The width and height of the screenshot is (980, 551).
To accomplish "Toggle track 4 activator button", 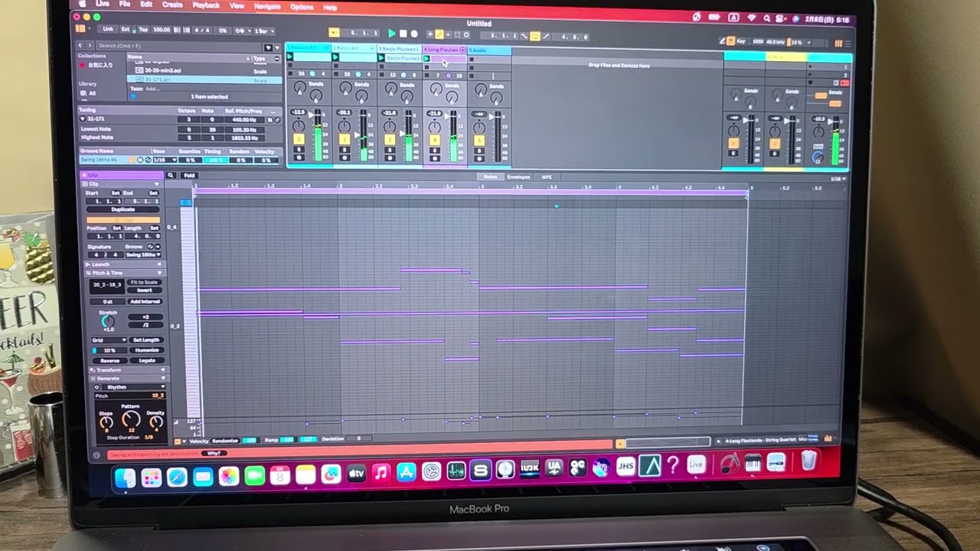I will click(x=435, y=140).
